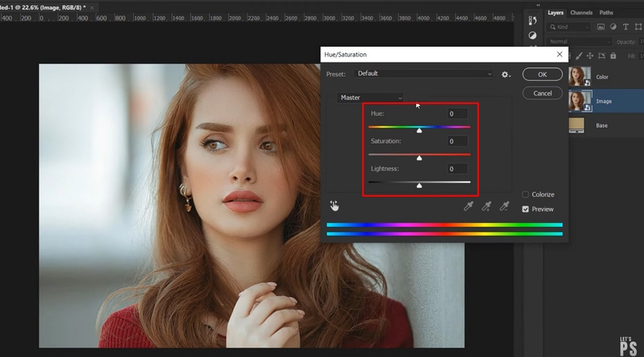Click the upper color range bar
Image resolution: width=644 pixels, height=357 pixels.
pos(444,225)
